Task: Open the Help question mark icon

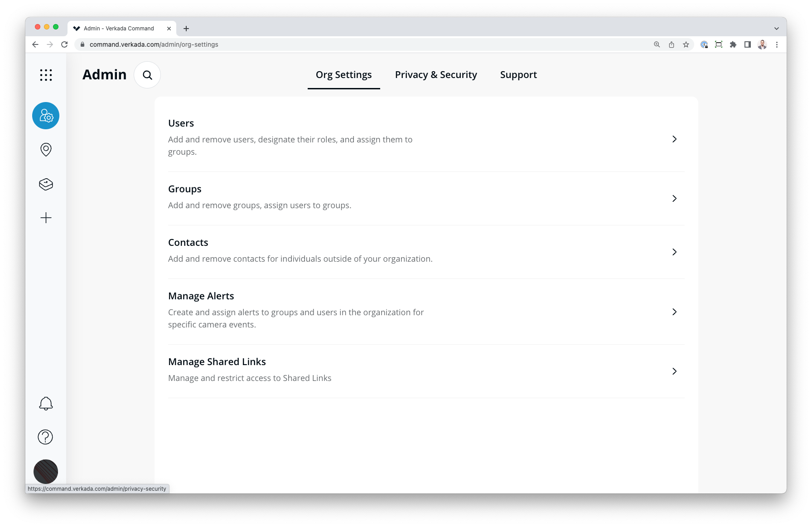Action: coord(45,437)
